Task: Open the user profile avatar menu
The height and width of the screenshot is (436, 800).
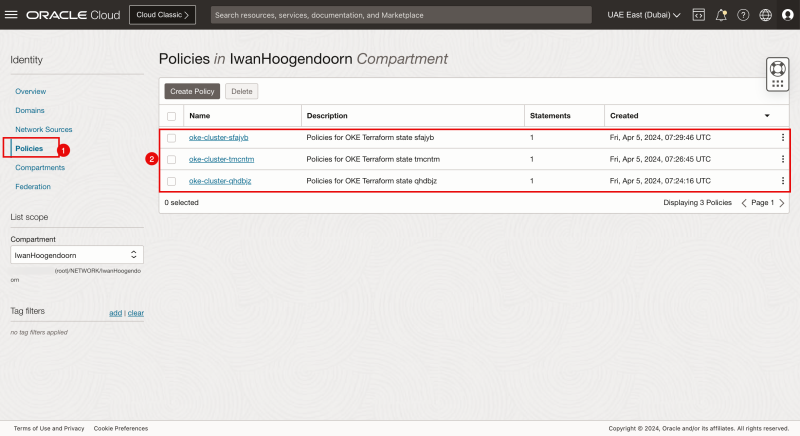Action: coord(786,16)
